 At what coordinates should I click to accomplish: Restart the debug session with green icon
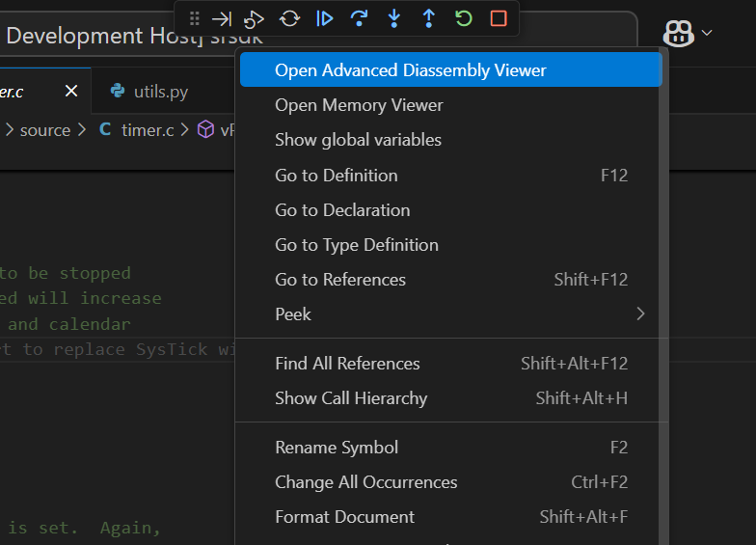click(464, 18)
